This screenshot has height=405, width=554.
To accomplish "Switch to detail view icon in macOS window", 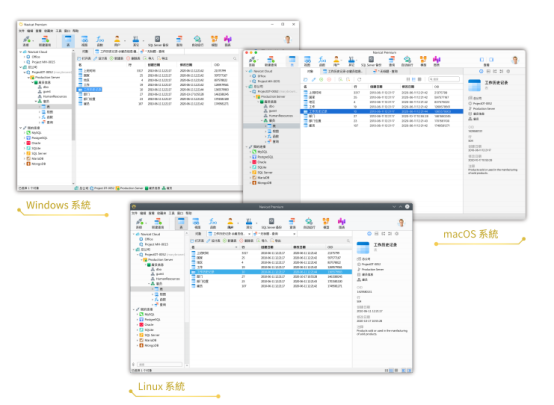I will tap(414, 80).
